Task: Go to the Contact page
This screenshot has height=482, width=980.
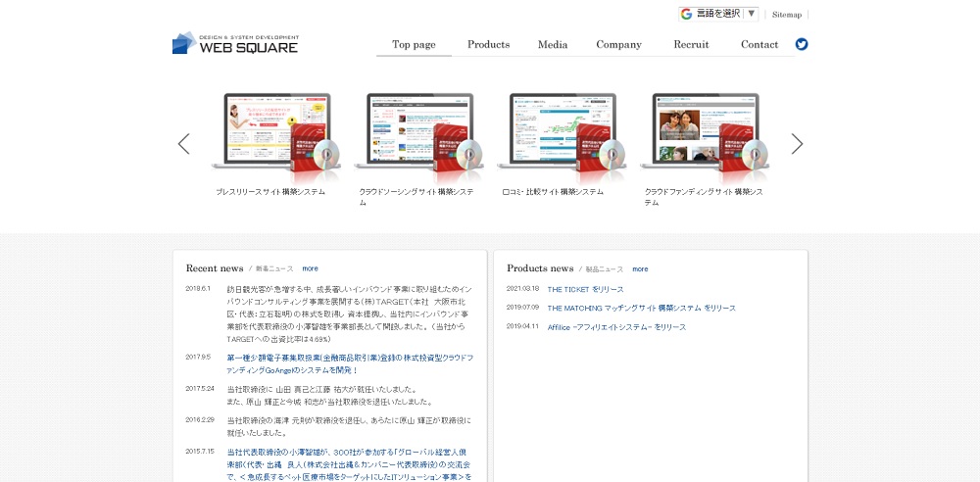Action: 759,44
